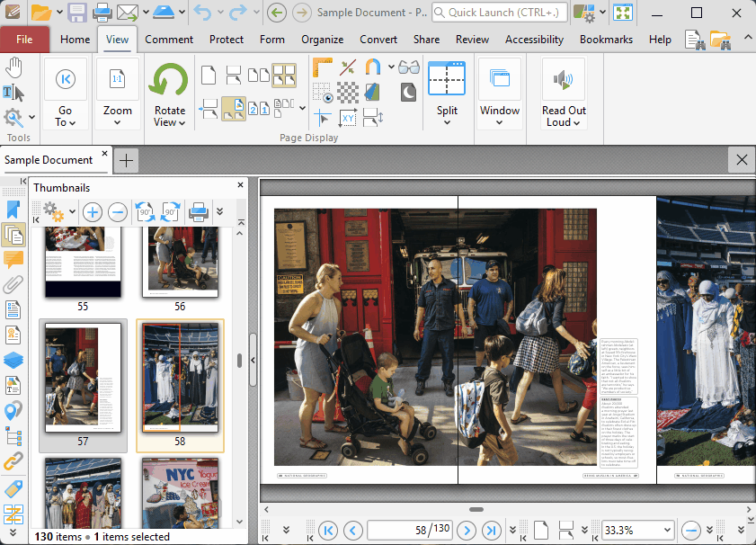Screen dimensions: 756x545
Task: Click the Rotate View green arrow
Action: (x=169, y=81)
